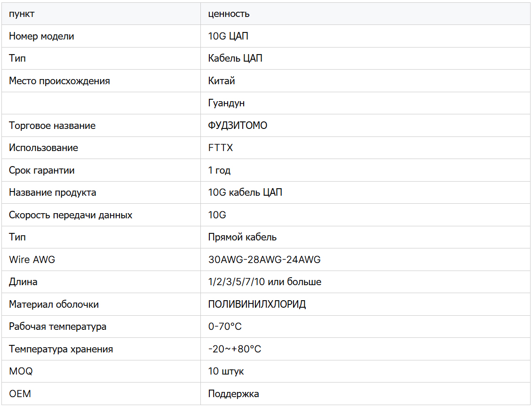Click the '10G кабель ЦАП' product name
Screen dimensions: 532x407
pyautogui.click(x=245, y=192)
